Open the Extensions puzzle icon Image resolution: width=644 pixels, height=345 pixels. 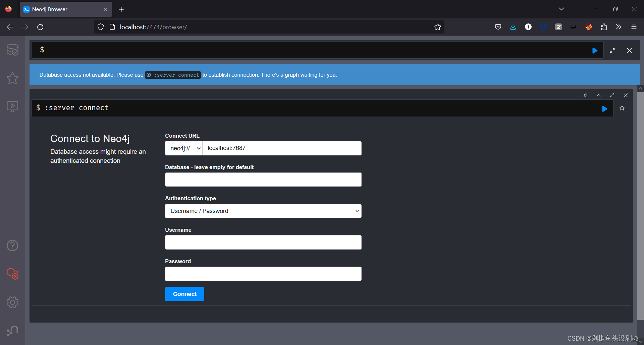[604, 27]
